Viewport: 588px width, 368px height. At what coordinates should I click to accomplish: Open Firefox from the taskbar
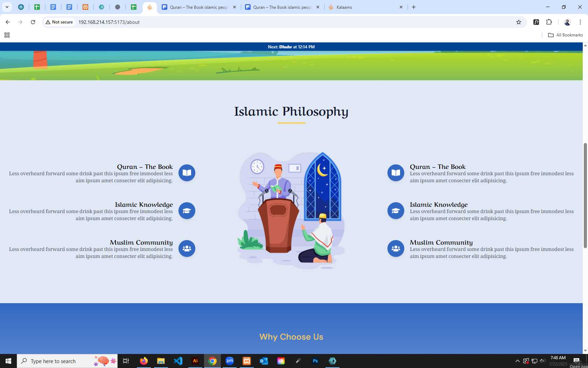(144, 361)
